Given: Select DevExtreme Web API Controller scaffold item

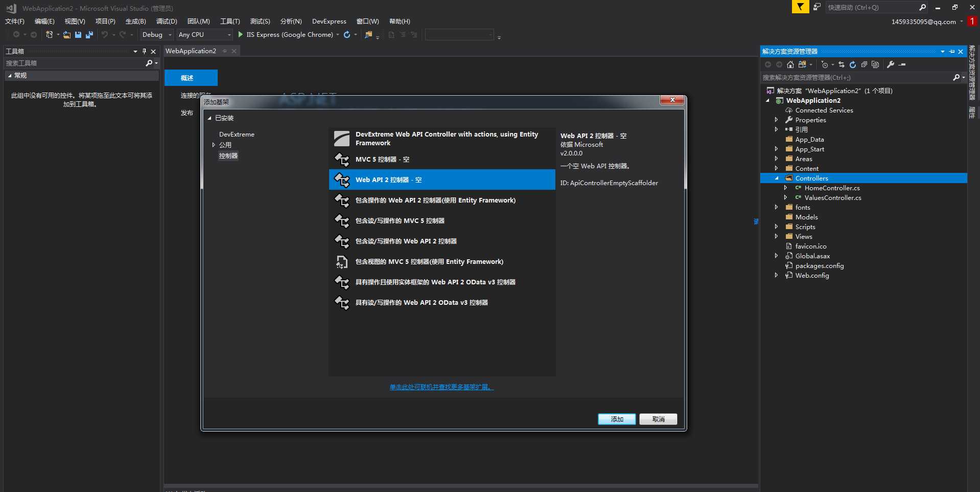Looking at the screenshot, I should 442,139.
